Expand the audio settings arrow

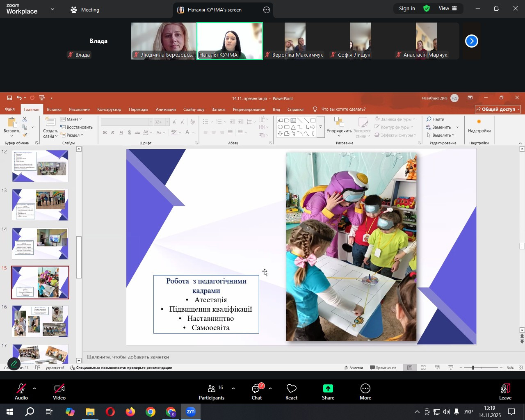pyautogui.click(x=34, y=388)
